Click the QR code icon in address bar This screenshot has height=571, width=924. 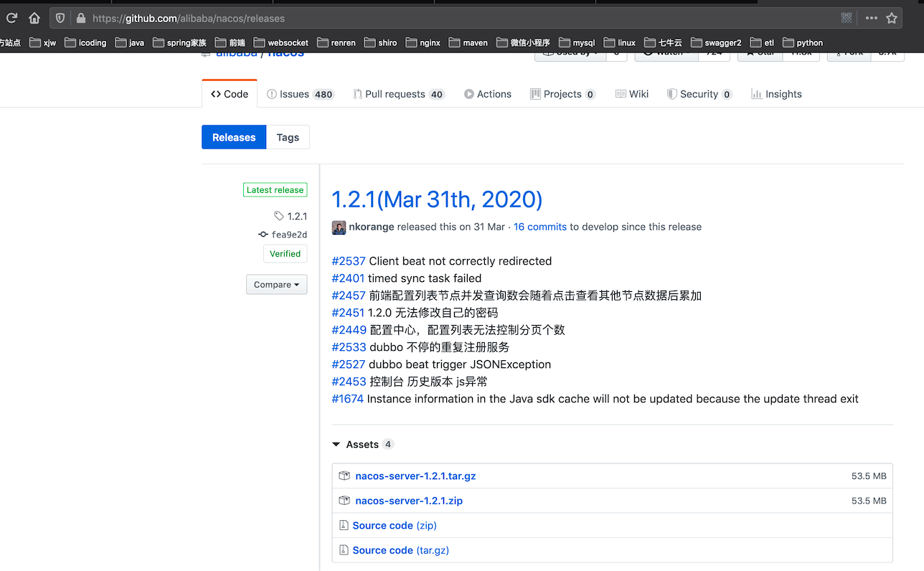pos(847,18)
